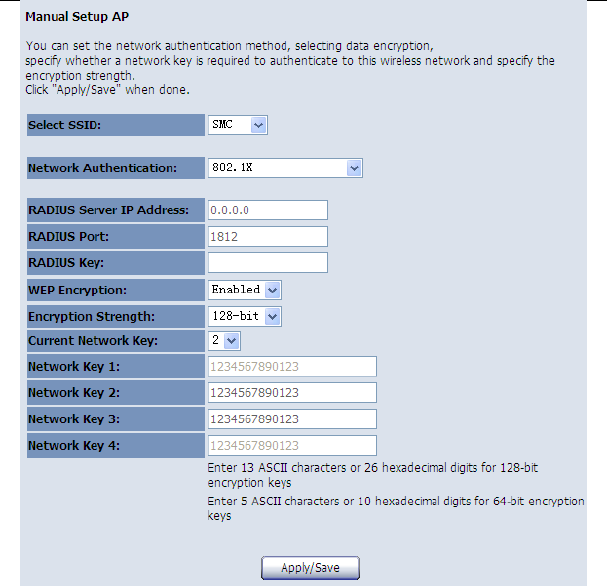Image resolution: width=607 pixels, height=586 pixels.
Task: Click the Encryption Strength label
Action: pos(91,316)
